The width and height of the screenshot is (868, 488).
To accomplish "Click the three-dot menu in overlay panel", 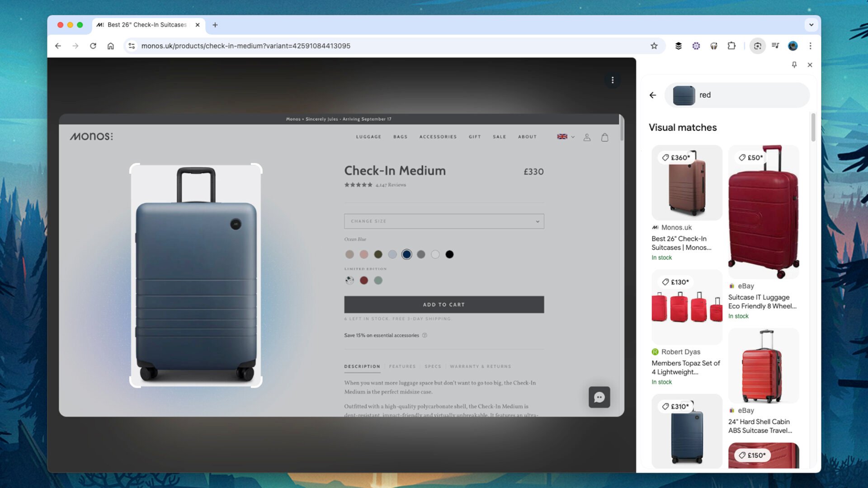I will 613,80.
